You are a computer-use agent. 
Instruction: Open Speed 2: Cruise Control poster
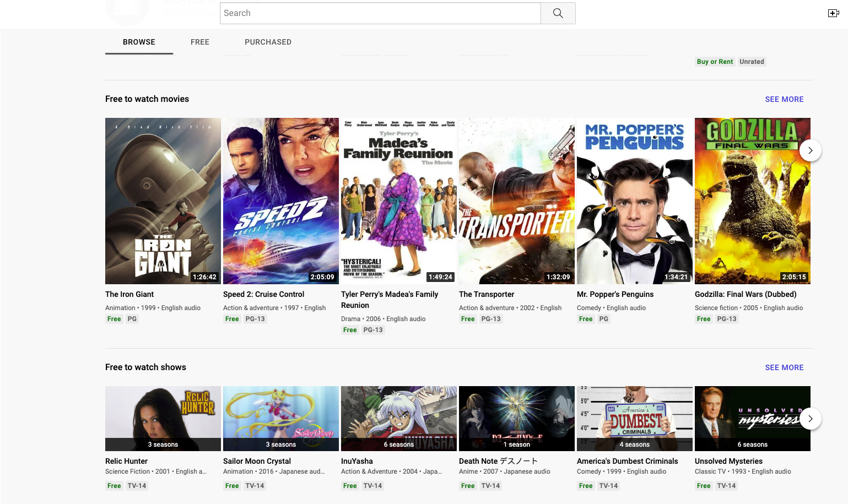tap(281, 201)
